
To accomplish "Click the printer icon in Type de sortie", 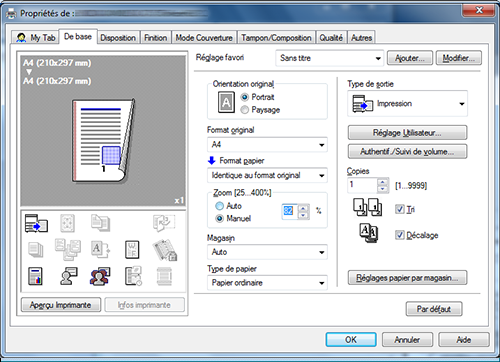I will click(x=363, y=104).
